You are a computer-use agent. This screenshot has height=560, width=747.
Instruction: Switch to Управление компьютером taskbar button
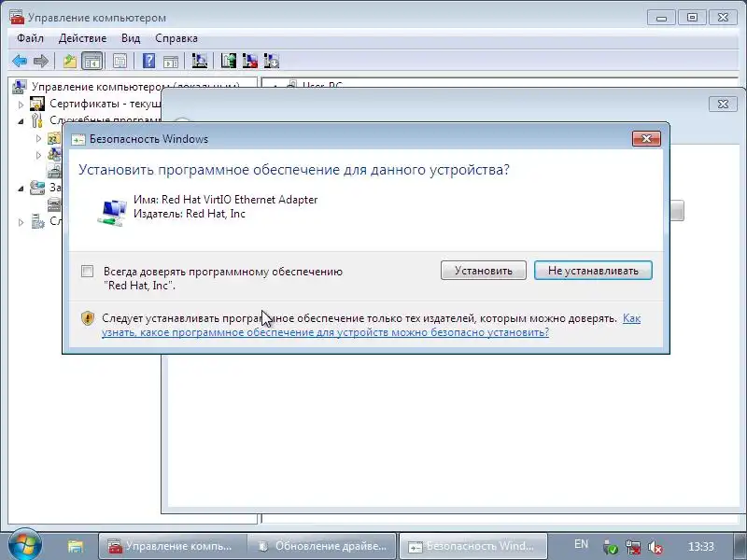pos(173,546)
